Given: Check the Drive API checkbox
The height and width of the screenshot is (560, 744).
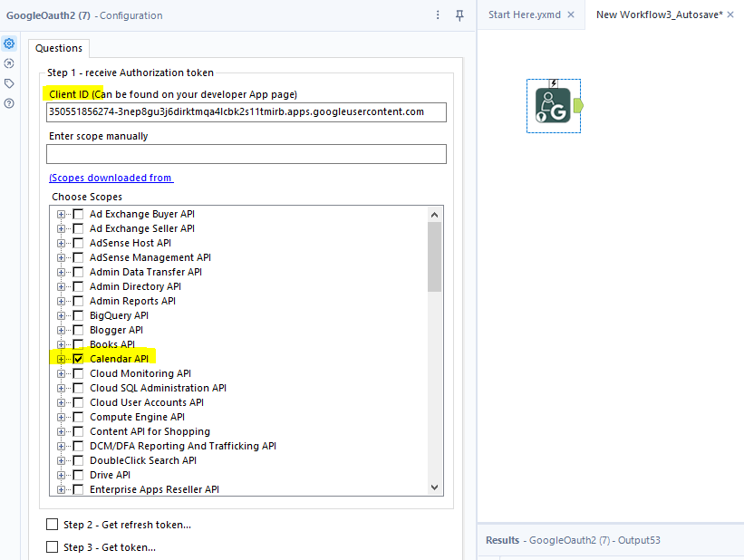Looking at the screenshot, I should click(x=78, y=475).
